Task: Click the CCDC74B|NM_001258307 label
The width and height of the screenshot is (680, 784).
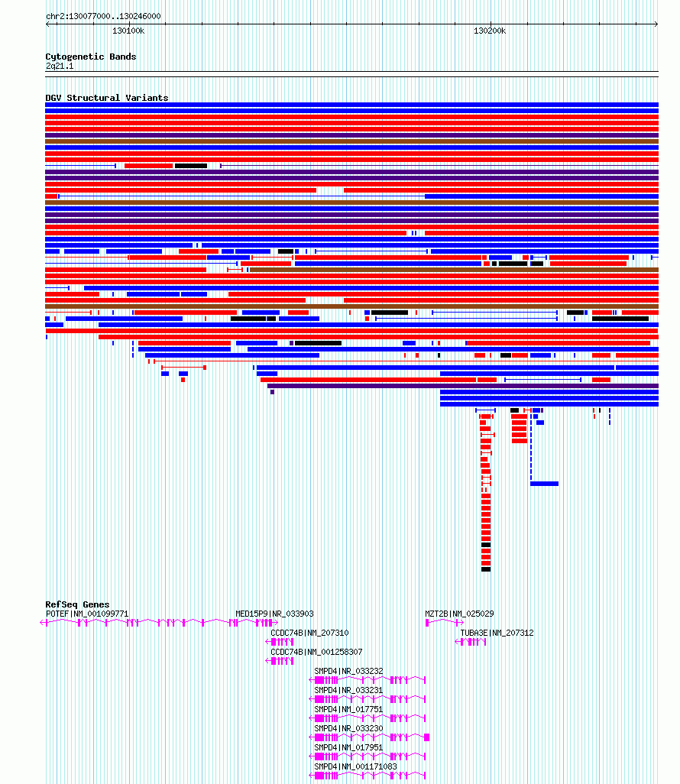Action: coord(316,652)
